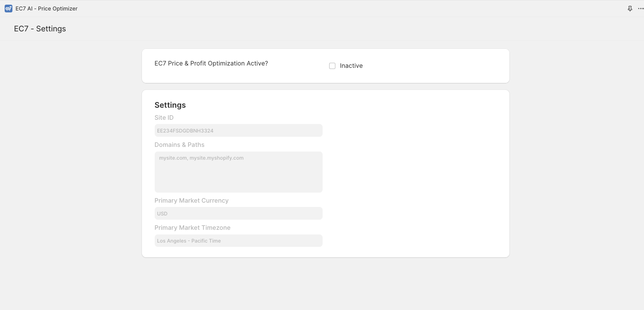Screen dimensions: 644x310
Task: Click the Los Angeles - Pacific Time text
Action: (x=189, y=241)
